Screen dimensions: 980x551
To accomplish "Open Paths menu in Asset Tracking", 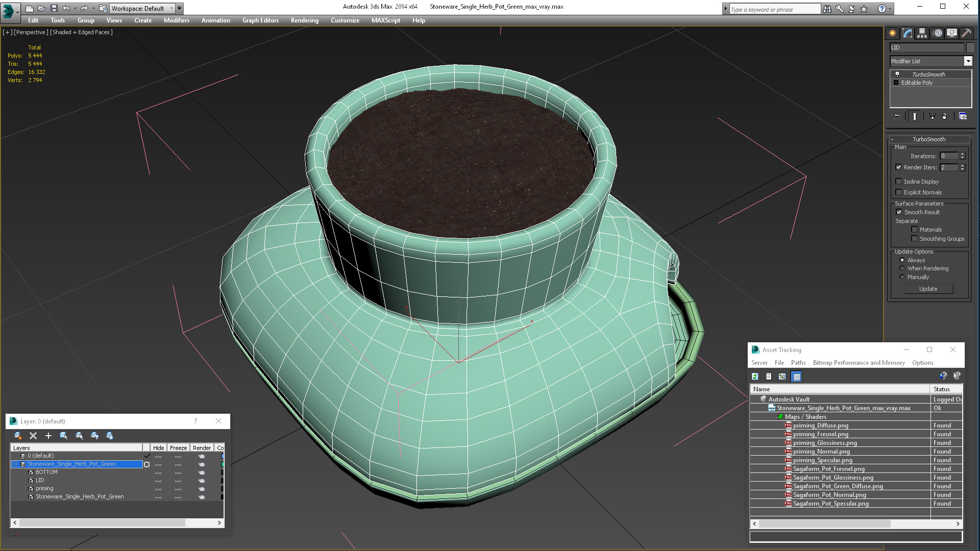I will [798, 363].
